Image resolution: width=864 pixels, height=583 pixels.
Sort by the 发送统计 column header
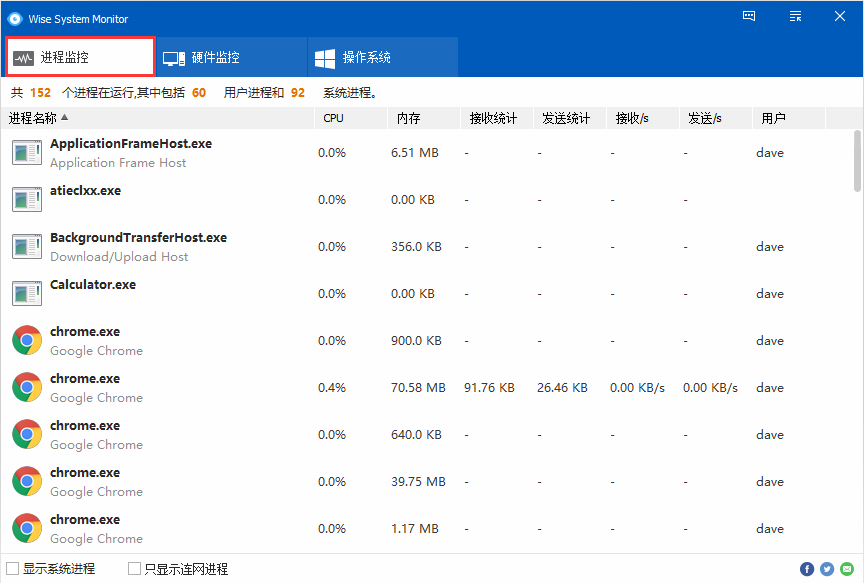point(570,118)
